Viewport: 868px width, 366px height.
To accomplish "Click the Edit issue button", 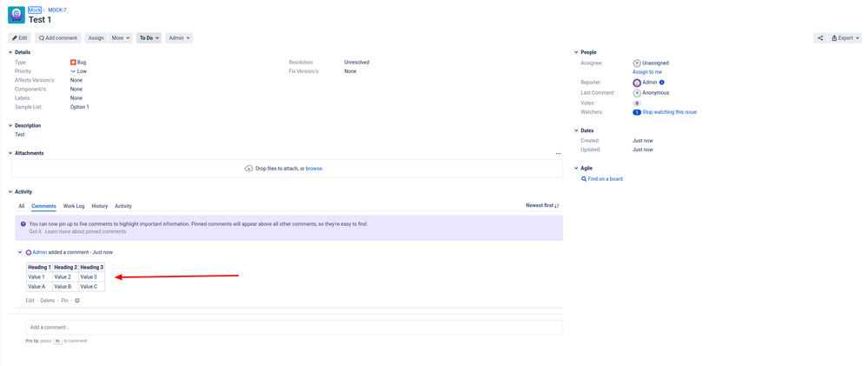I will point(19,38).
